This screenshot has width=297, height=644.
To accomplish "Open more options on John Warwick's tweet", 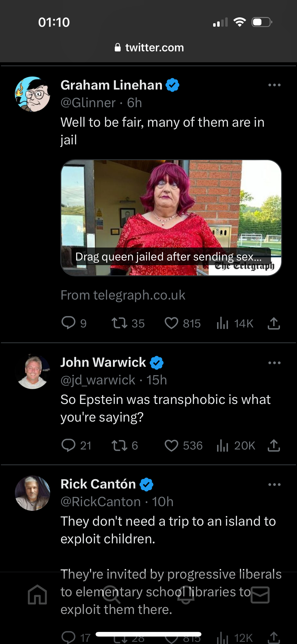I will (274, 363).
